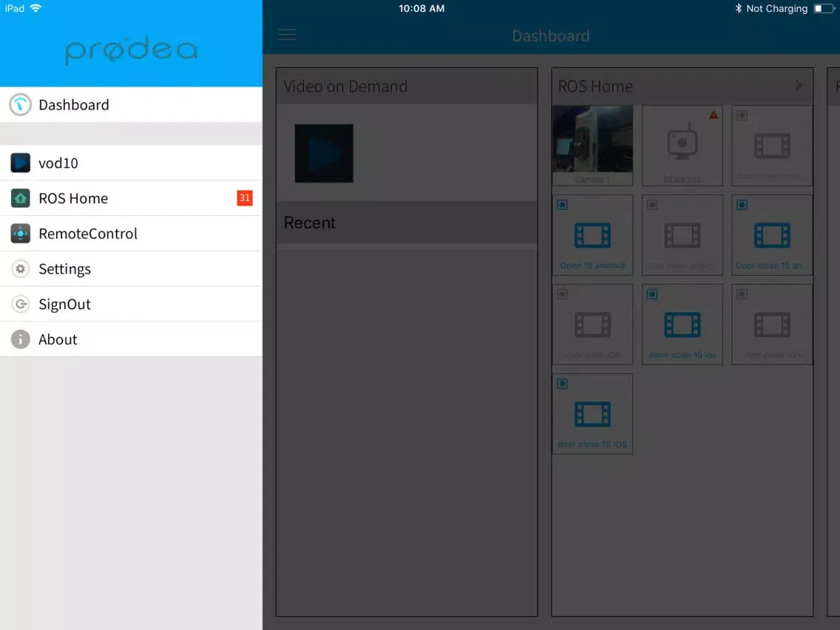Toggle status indicator on tile beside DLink 933
Viewport: 840px width, 630px height.
(x=742, y=115)
